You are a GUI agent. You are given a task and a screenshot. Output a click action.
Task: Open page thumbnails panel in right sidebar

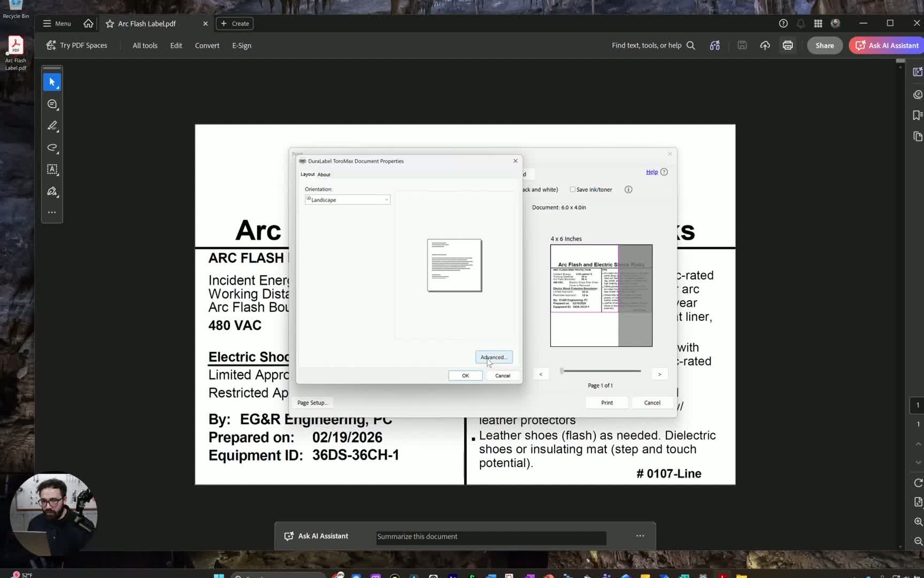point(918,136)
